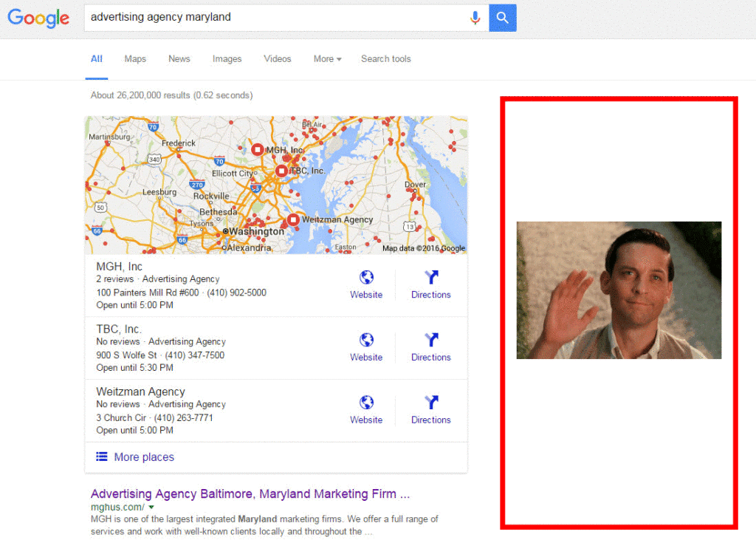Open TBC, Inc. Website globe icon

coord(366,341)
